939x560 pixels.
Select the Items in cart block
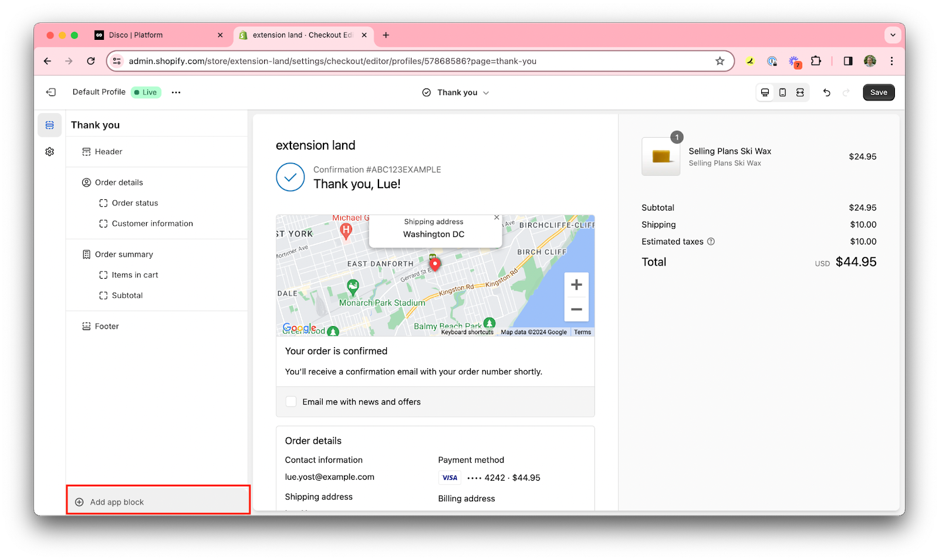coord(156,275)
